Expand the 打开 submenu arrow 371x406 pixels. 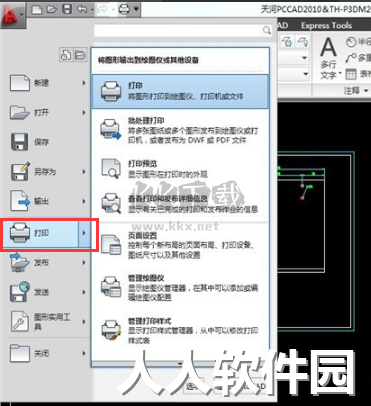tap(84, 112)
